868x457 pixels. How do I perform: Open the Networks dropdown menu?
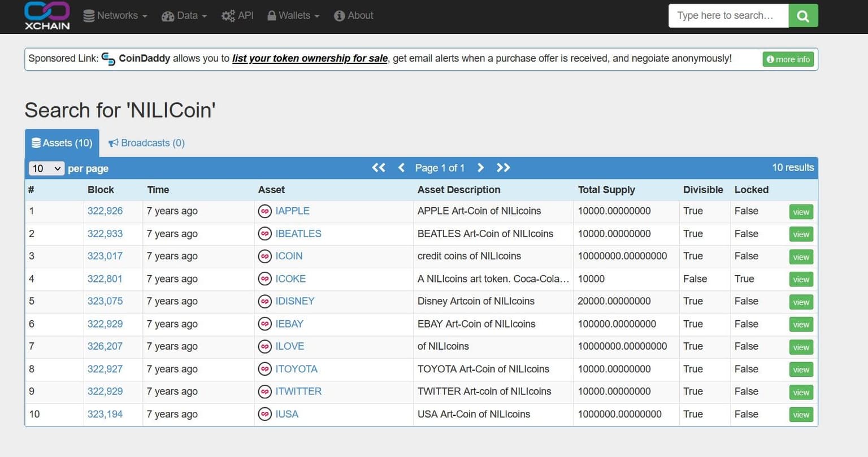[115, 16]
